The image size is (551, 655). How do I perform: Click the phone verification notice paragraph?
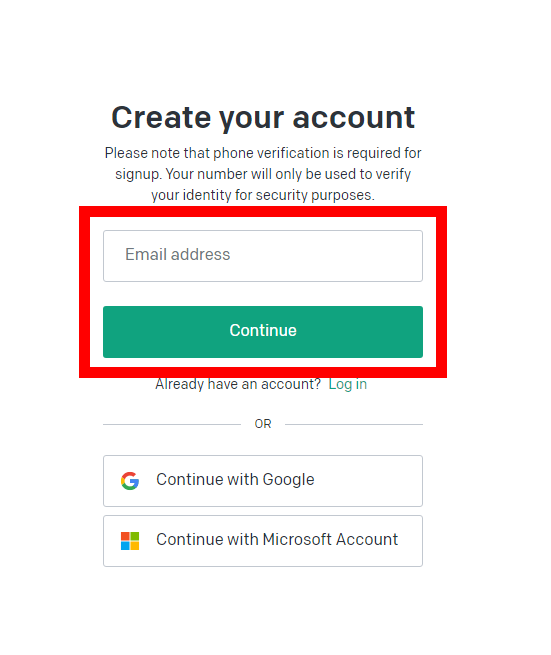263,174
